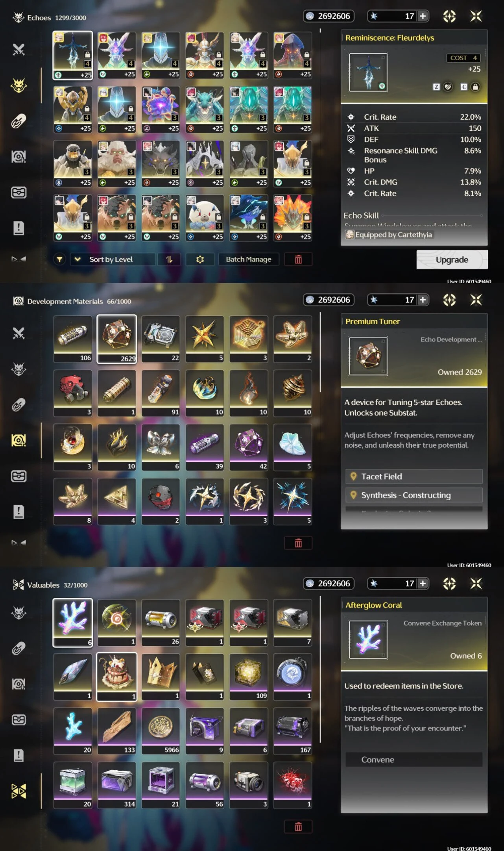Toggle the discard mark beside Z key
504x851 pixels.
[448, 87]
